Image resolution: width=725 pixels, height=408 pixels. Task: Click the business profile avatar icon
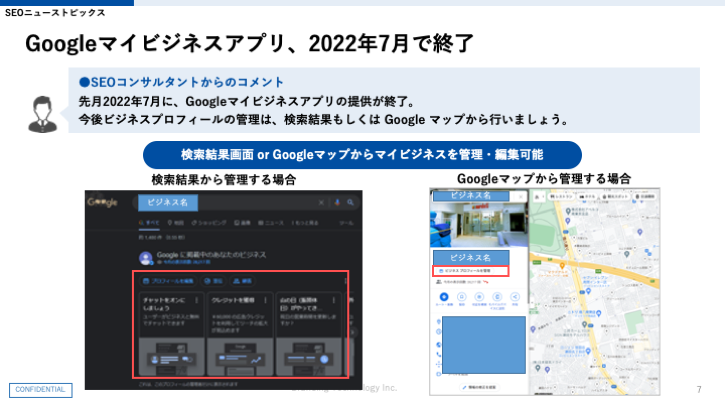pos(146,258)
